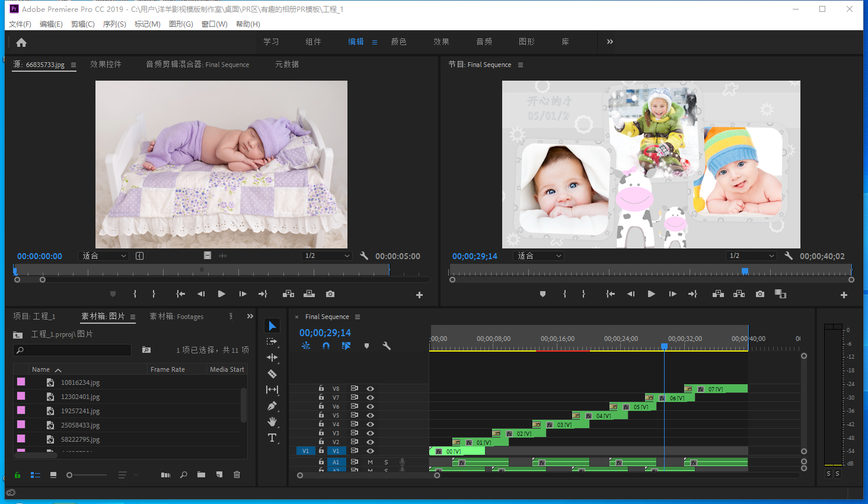Image resolution: width=868 pixels, height=504 pixels.
Task: Click the Export Frame camera in Program monitor
Action: (760, 294)
